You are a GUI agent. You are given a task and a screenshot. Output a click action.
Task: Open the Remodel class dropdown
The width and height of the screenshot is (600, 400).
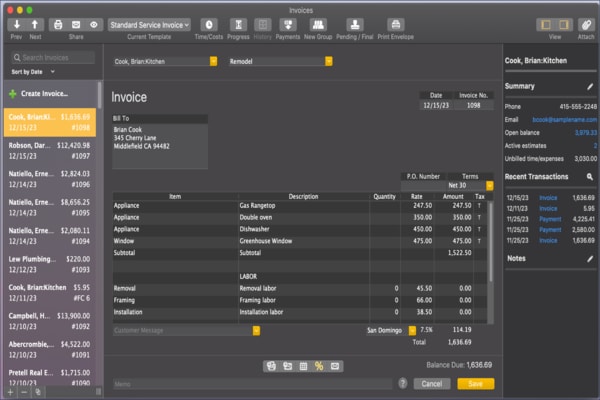pyautogui.click(x=329, y=61)
